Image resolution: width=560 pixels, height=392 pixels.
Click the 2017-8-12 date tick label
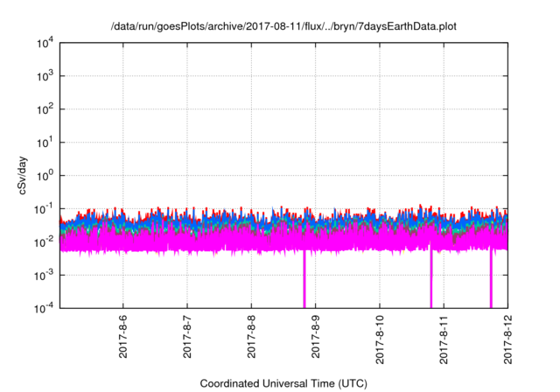pyautogui.click(x=507, y=339)
